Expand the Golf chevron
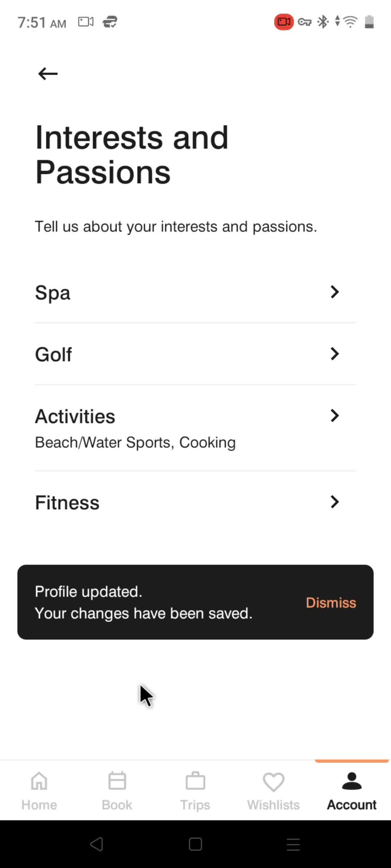 click(x=335, y=354)
